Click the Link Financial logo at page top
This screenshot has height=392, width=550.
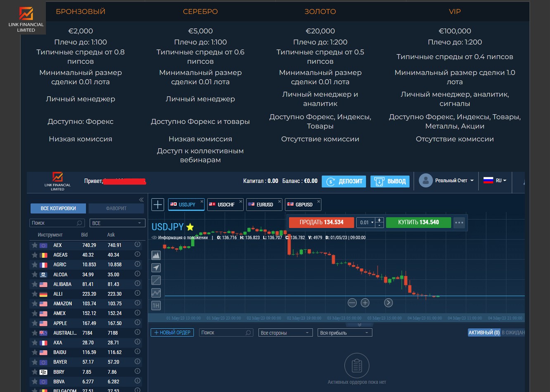point(26,19)
